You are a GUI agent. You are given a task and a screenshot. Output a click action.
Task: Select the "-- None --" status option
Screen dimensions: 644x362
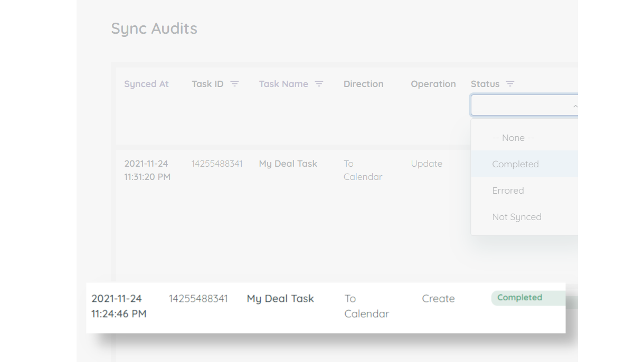click(513, 138)
